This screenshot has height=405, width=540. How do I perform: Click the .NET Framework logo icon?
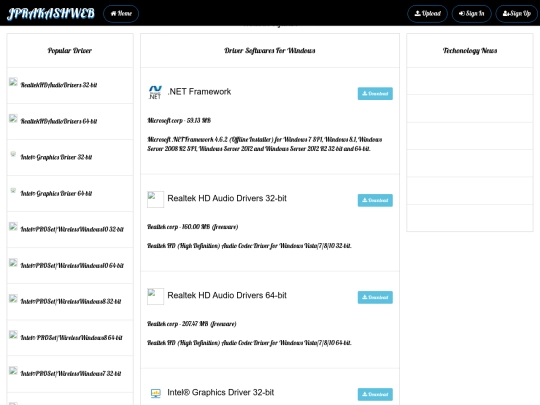[155, 92]
